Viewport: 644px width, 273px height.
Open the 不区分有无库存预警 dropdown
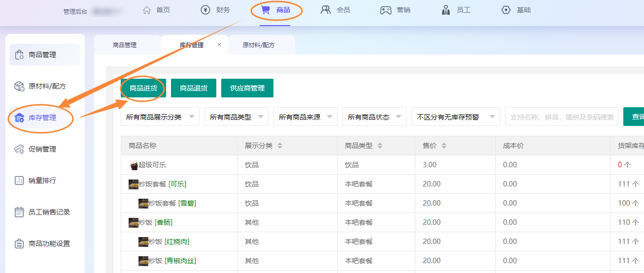click(x=455, y=117)
